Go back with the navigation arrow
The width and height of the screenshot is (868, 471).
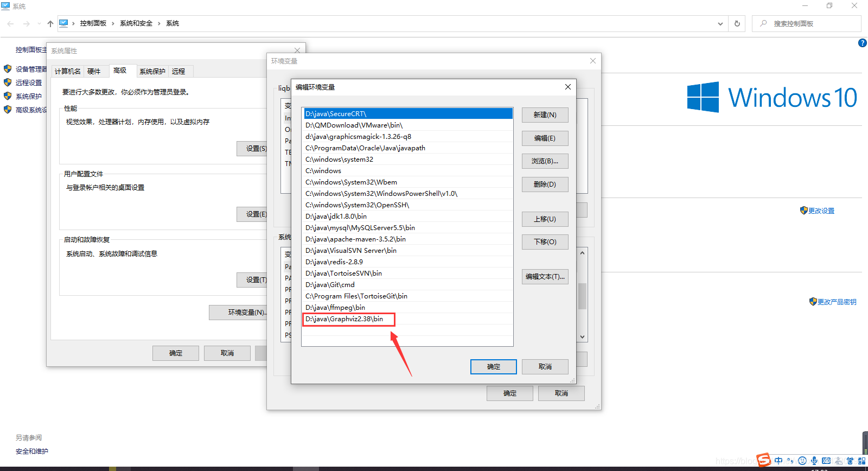10,24
